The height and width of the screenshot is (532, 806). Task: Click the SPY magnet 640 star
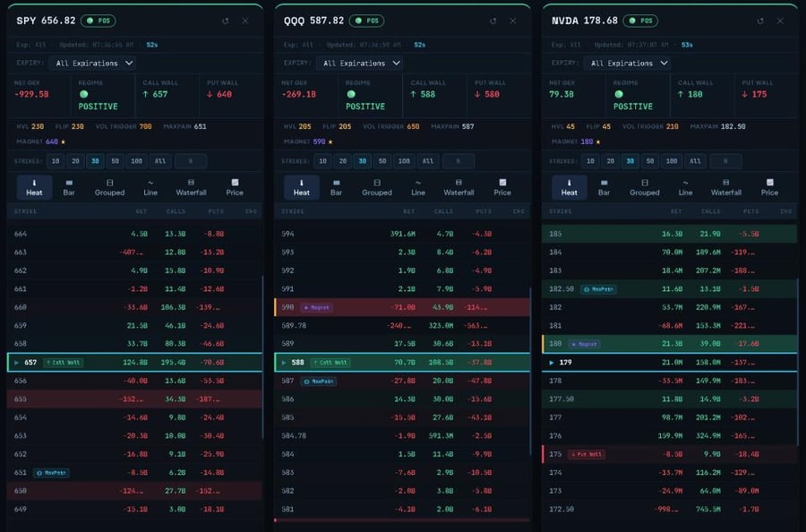(x=64, y=142)
